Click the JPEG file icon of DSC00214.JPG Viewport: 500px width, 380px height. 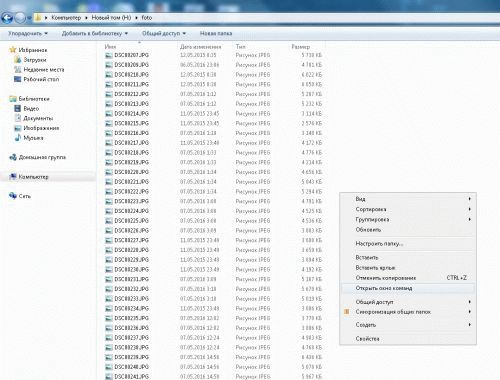tap(109, 114)
